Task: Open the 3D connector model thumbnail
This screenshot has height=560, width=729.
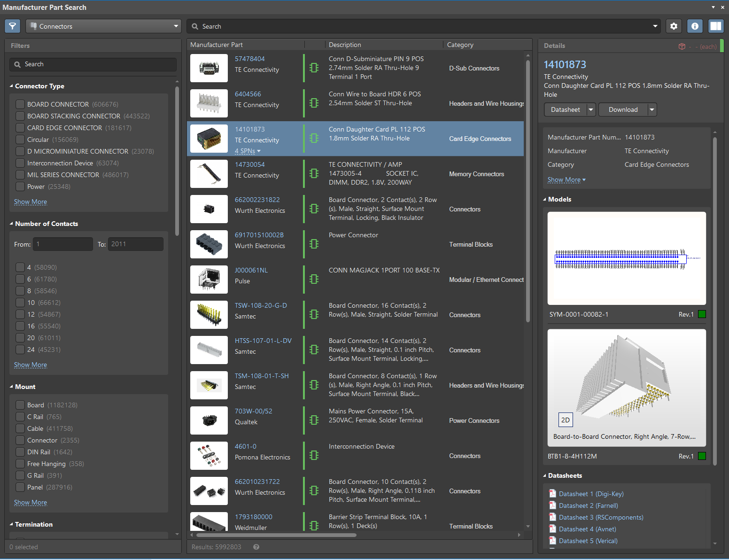Action: pyautogui.click(x=627, y=388)
